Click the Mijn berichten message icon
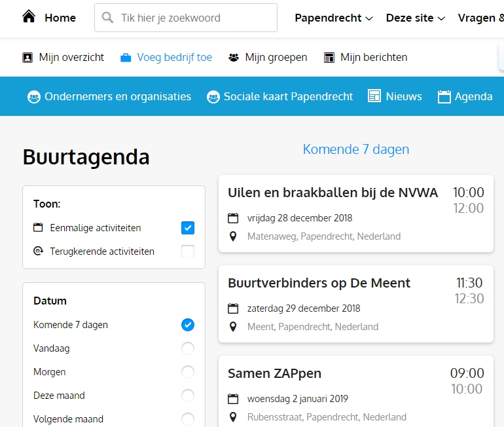Screen dimensions: 504x427 point(329,58)
